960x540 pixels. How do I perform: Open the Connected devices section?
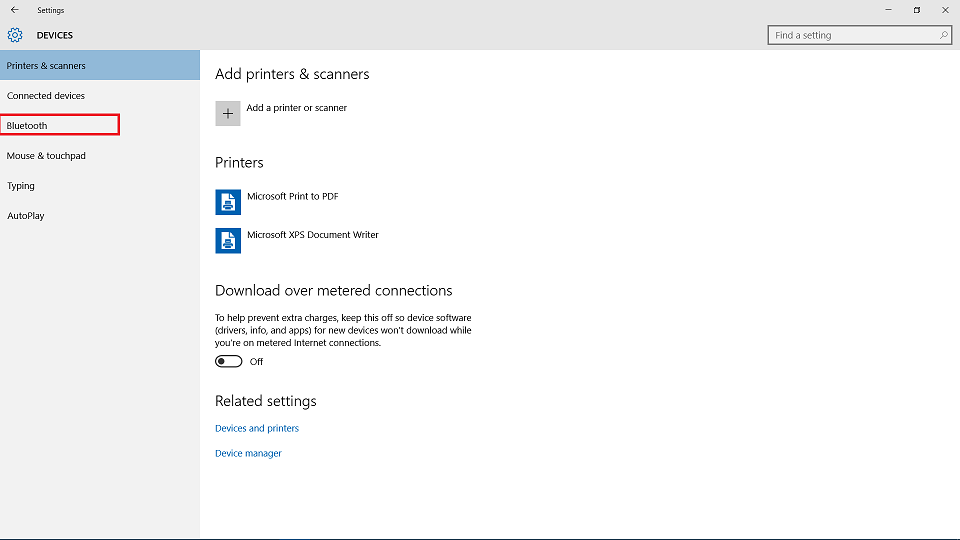(100, 96)
